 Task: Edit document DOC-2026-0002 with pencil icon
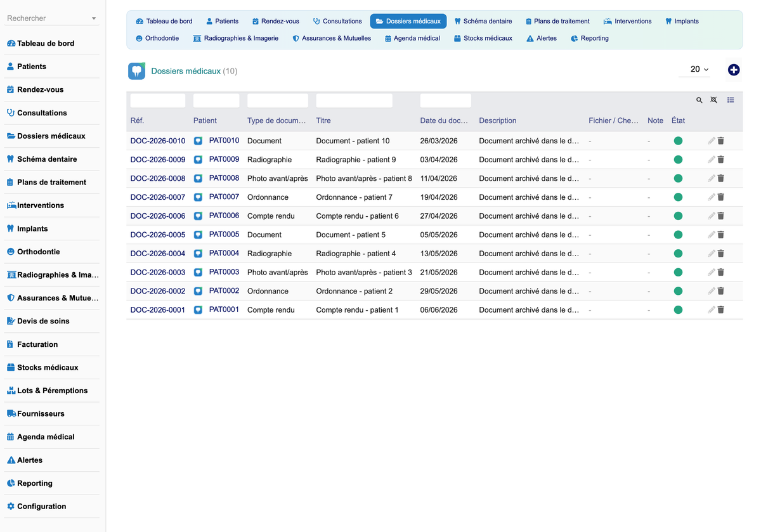pyautogui.click(x=712, y=291)
